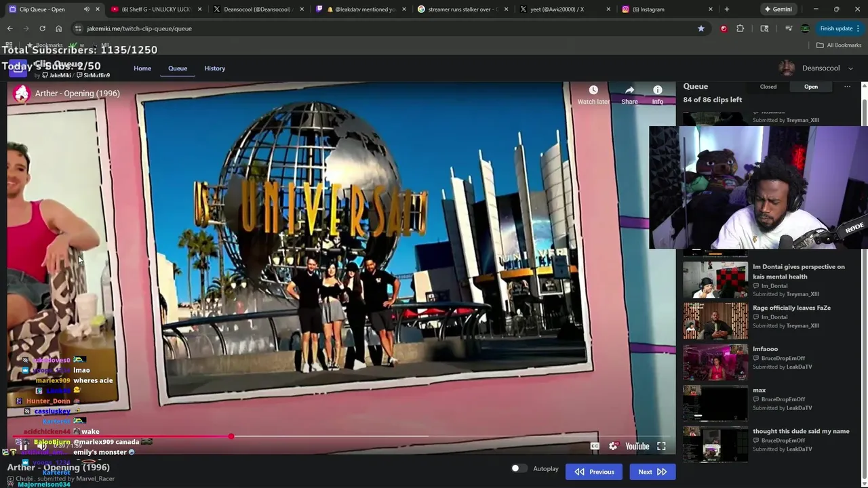
Task: Click BruceDropEmOff channel under lmfaooo clip
Action: (783, 359)
